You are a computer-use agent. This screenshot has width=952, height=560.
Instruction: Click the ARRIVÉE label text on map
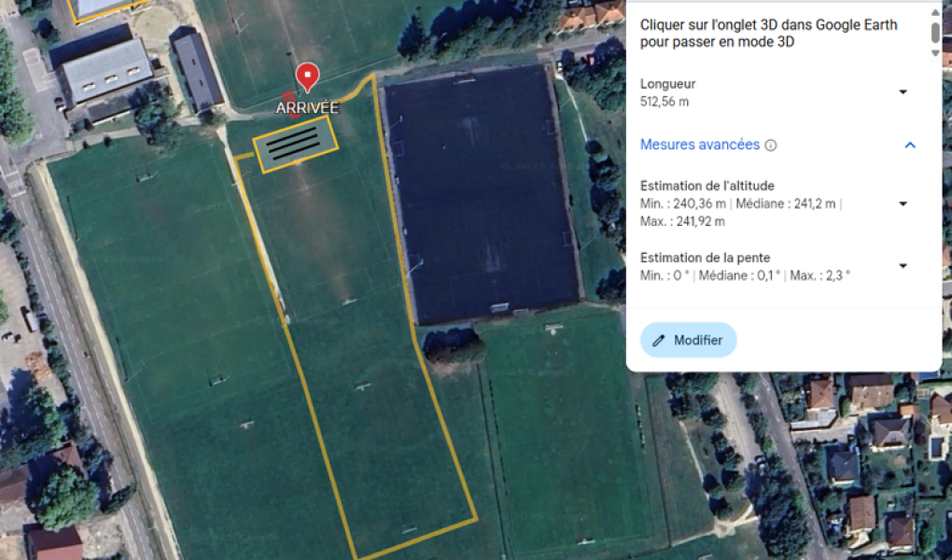coord(307,107)
